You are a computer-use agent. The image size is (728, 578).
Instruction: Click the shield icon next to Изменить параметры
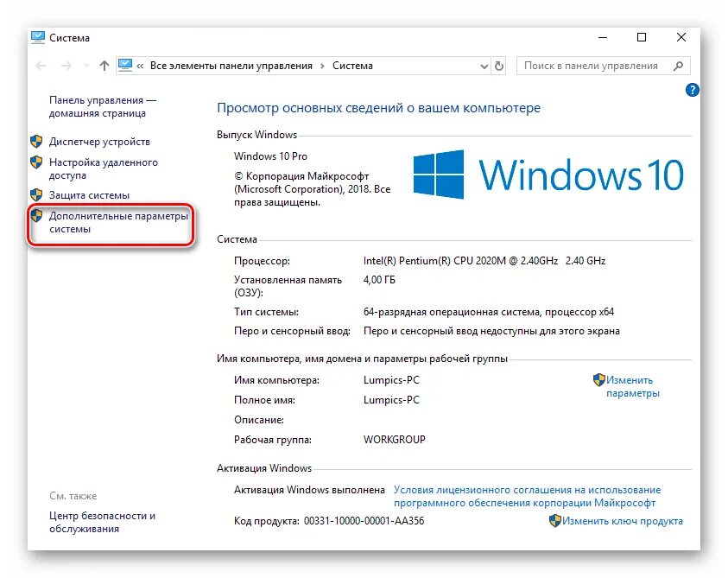click(599, 380)
